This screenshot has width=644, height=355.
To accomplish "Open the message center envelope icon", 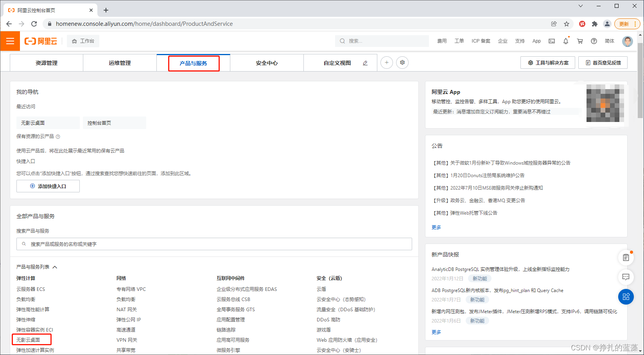I will [551, 41].
